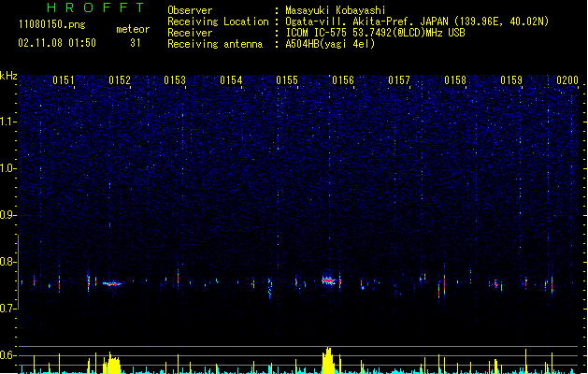Click the name Masayuki Kobayashi
Viewport: 588px width, 374px height.
[336, 10]
